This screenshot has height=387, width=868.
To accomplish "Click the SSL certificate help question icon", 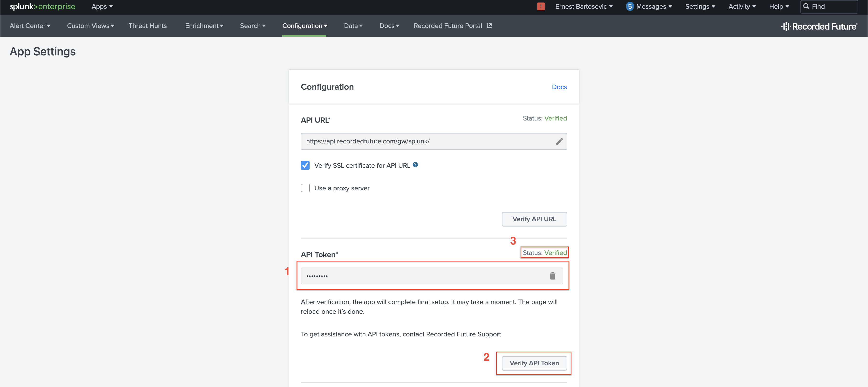I will tap(415, 165).
